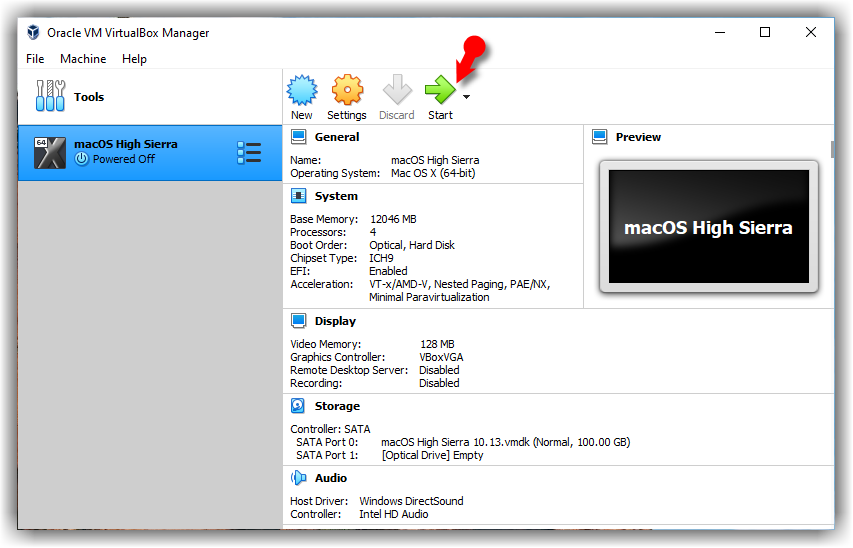The height and width of the screenshot is (548, 853).
Task: Click Video Memory value 128 MB
Action: pyautogui.click(x=437, y=344)
